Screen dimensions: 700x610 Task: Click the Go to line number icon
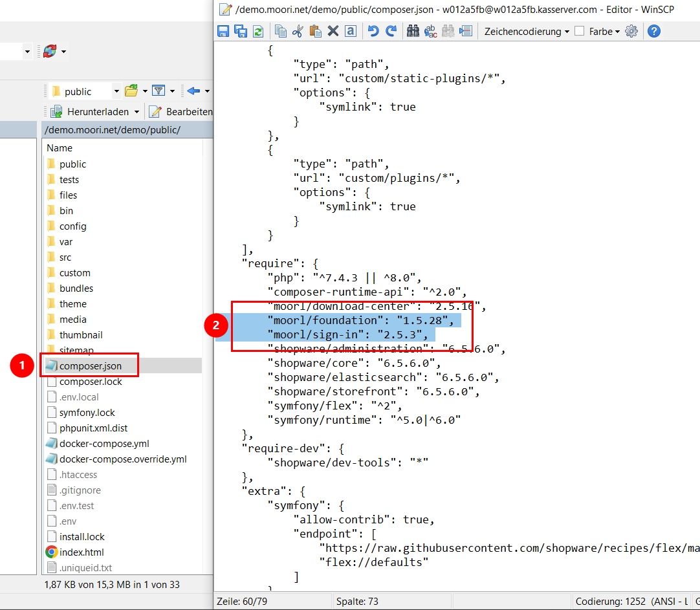466,31
